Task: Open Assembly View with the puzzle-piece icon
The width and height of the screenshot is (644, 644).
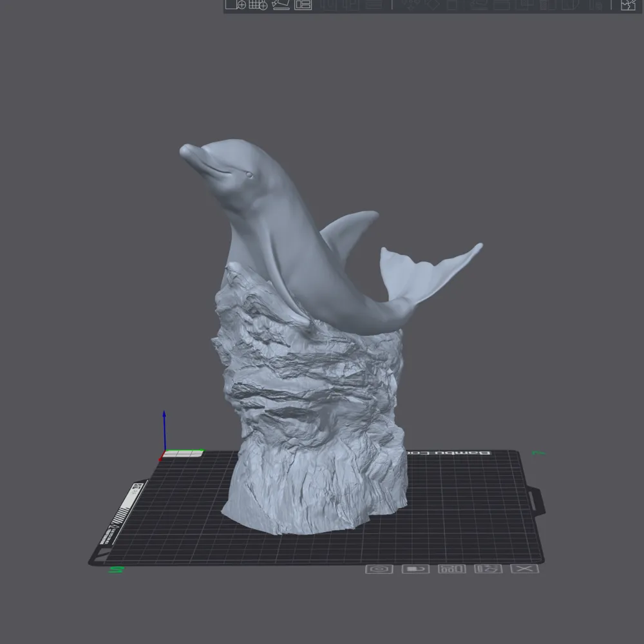Action: coord(628,5)
